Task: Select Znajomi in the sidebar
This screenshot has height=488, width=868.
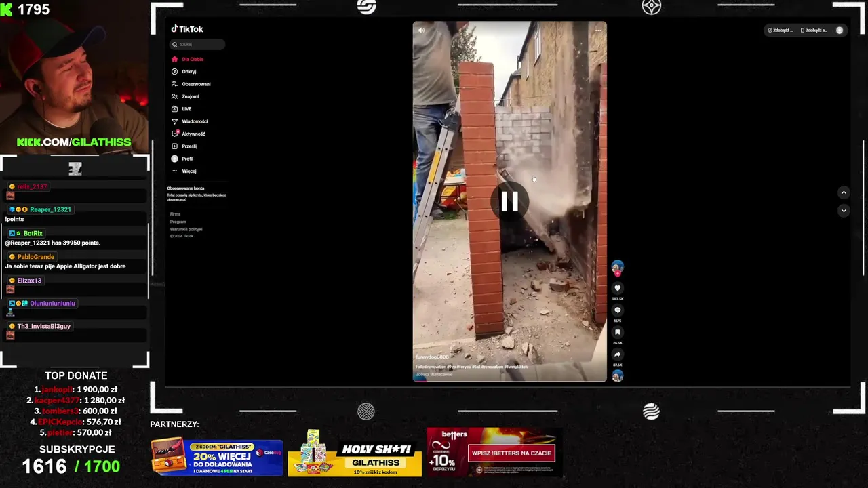Action: click(184, 96)
